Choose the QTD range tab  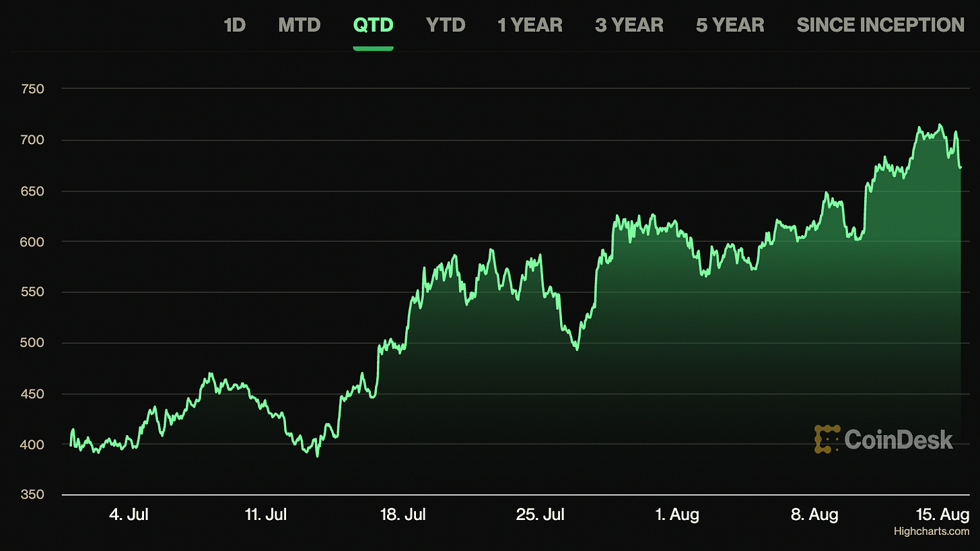tap(373, 26)
